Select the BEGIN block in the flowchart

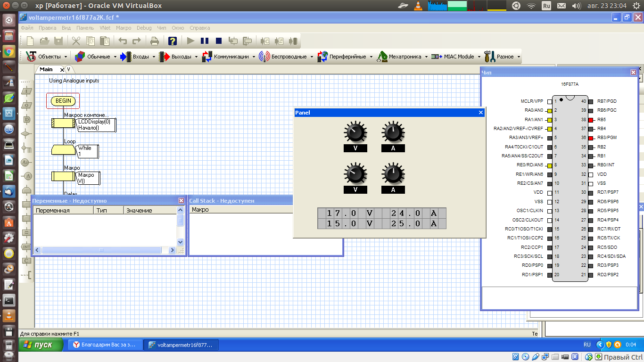63,101
